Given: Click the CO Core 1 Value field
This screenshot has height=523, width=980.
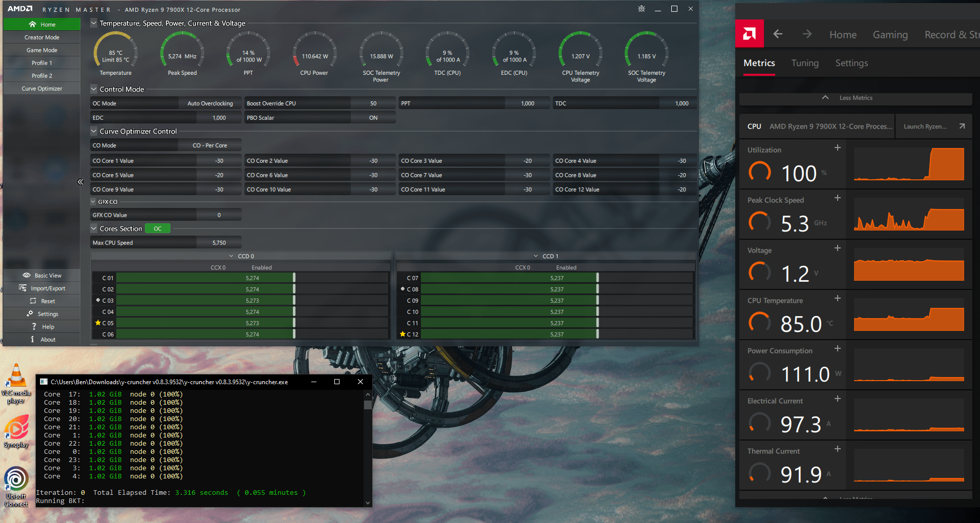Looking at the screenshot, I should [x=219, y=160].
